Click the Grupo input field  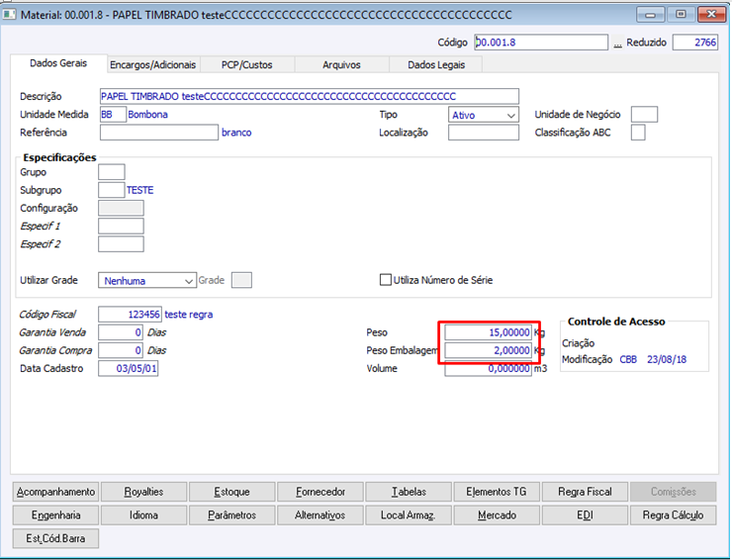coord(112,172)
